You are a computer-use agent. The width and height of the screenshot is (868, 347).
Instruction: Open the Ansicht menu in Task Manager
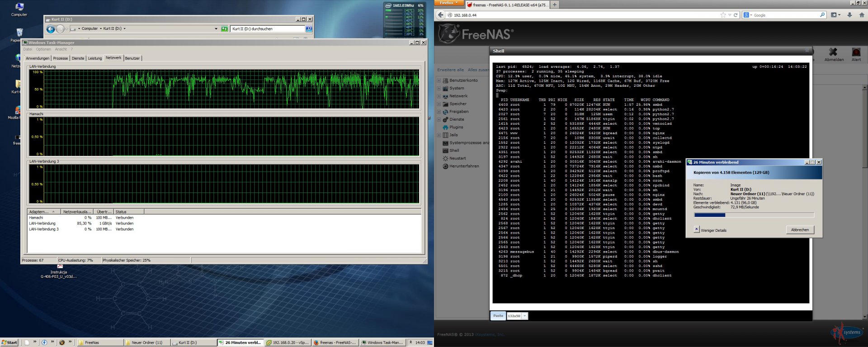(61, 49)
